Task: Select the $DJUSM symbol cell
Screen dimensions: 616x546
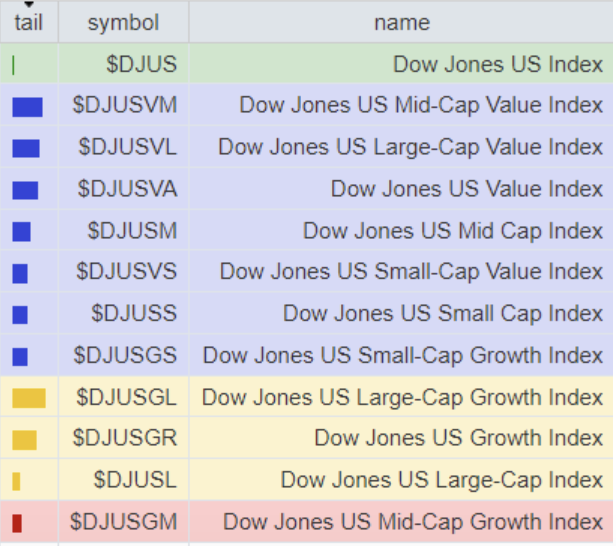Action: pyautogui.click(x=132, y=231)
